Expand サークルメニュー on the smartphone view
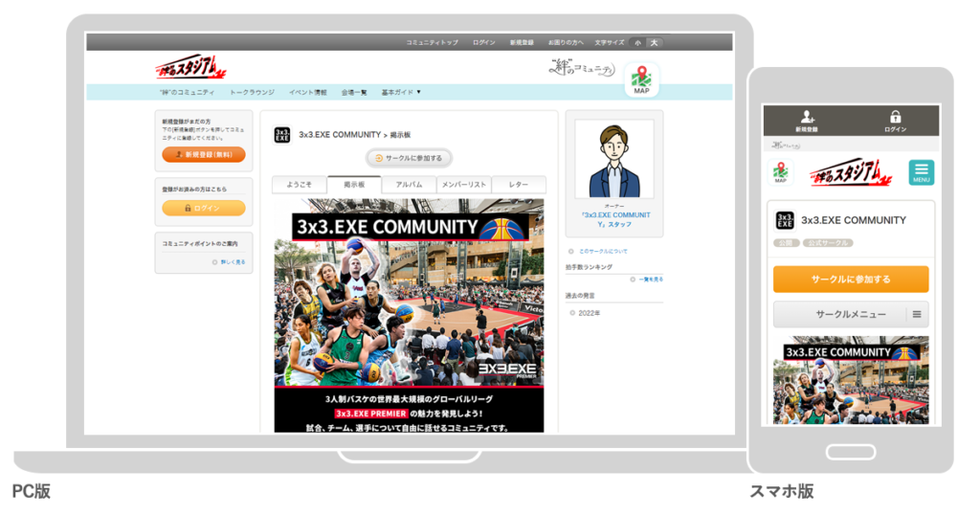980x515 pixels. click(x=851, y=314)
